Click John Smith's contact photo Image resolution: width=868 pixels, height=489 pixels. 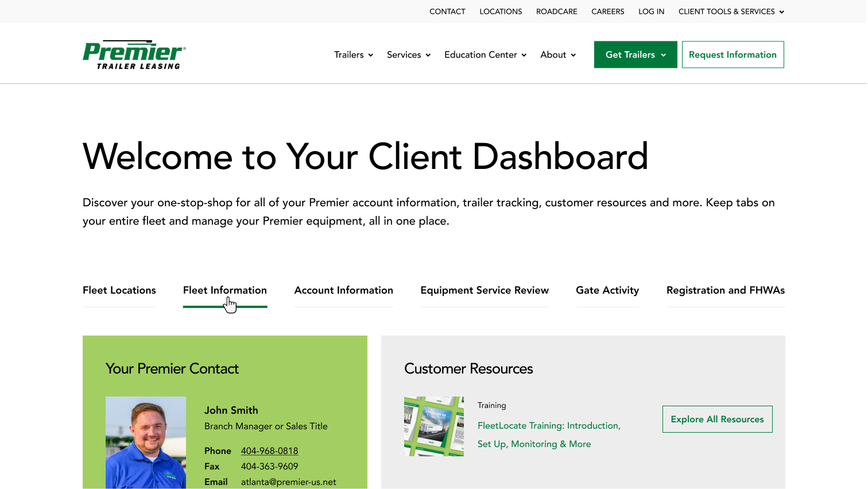[146, 442]
